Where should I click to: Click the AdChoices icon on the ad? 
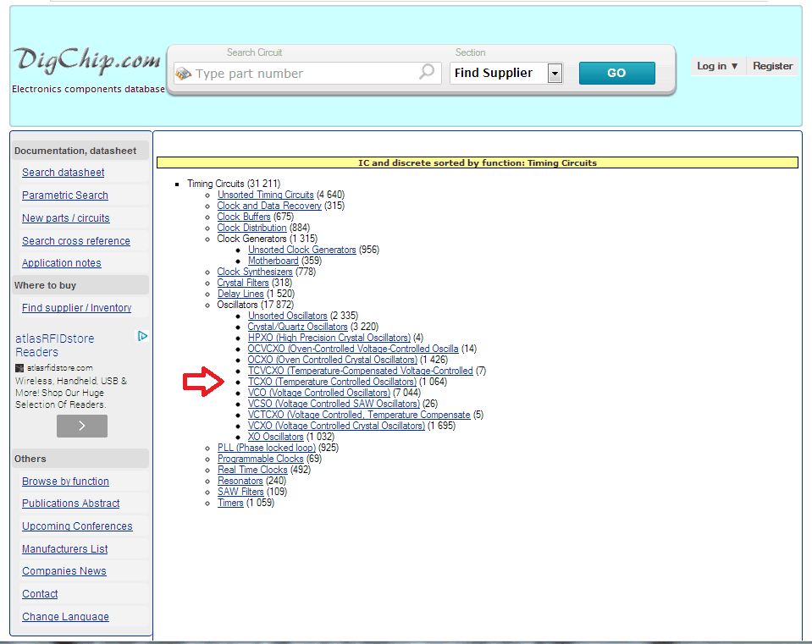(x=143, y=336)
